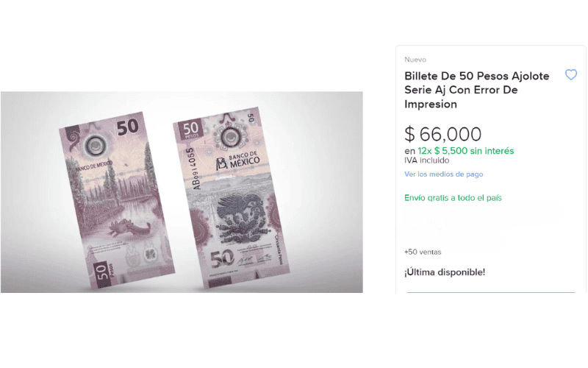Open the Ver los medios de pago link
This screenshot has width=588, height=368.
click(x=444, y=174)
